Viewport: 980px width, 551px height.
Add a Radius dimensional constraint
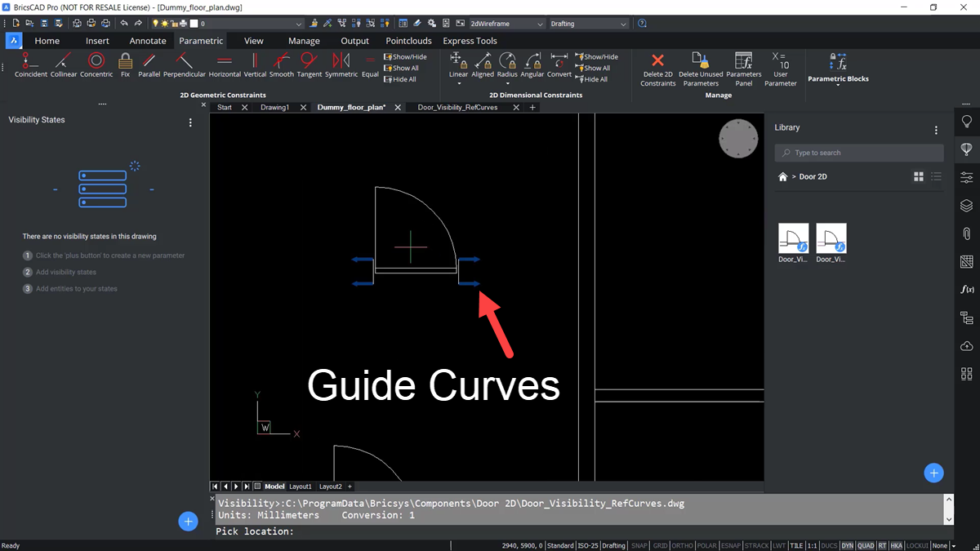pyautogui.click(x=507, y=65)
